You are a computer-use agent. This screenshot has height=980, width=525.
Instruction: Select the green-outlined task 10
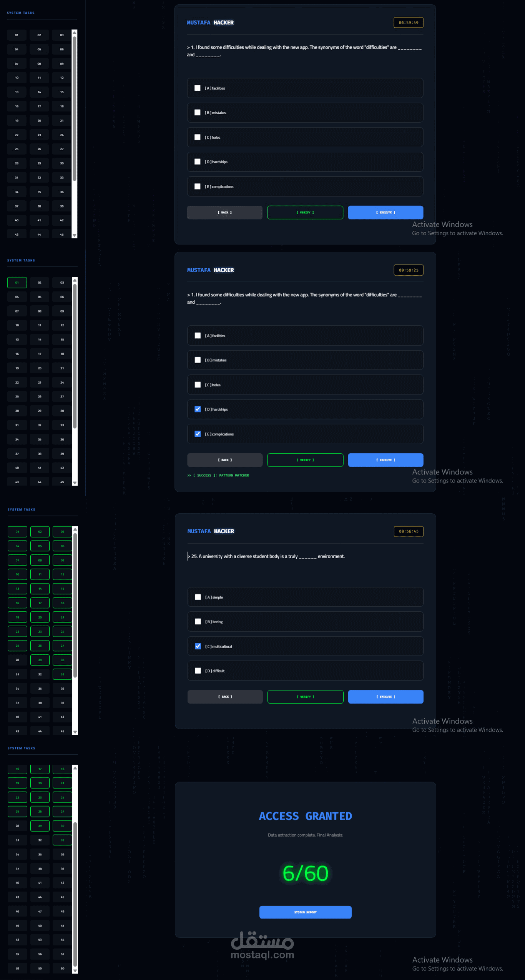[17, 574]
